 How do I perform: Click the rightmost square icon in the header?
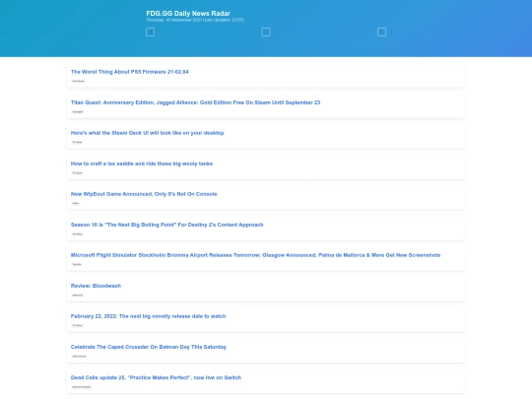381,32
